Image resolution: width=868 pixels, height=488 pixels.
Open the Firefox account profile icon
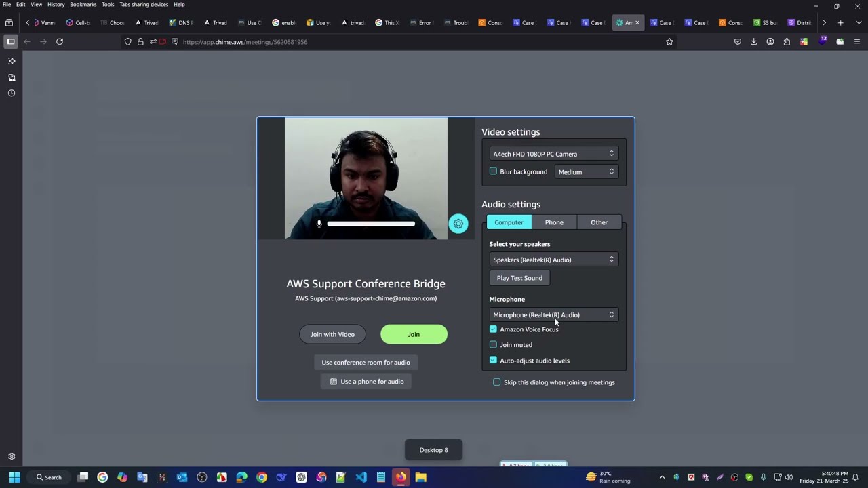click(x=770, y=42)
